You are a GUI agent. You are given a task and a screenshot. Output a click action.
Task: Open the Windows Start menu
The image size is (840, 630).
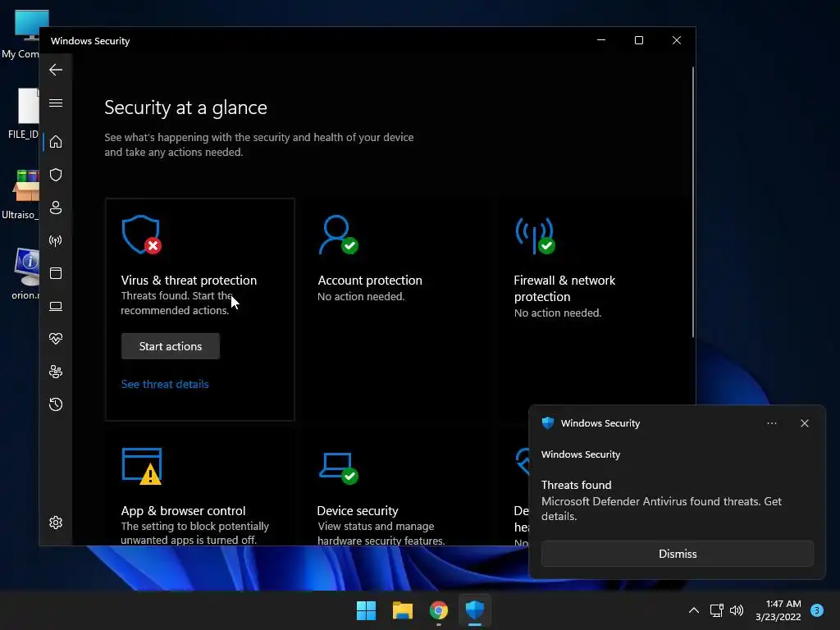[366, 610]
